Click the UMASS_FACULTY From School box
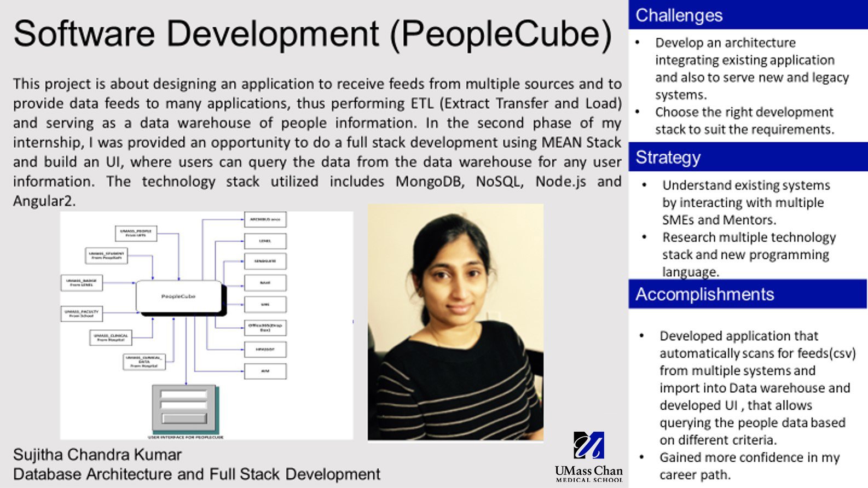 tap(82, 313)
